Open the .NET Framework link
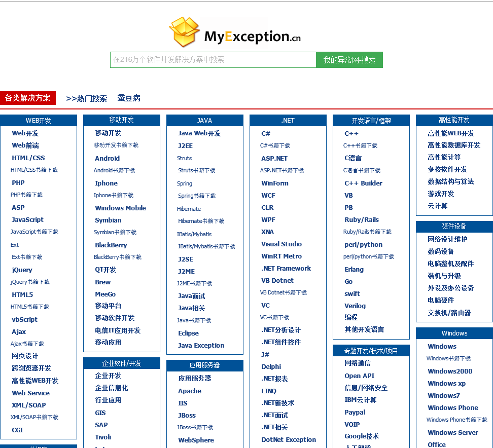Image resolution: width=493 pixels, height=448 pixels. point(286,268)
